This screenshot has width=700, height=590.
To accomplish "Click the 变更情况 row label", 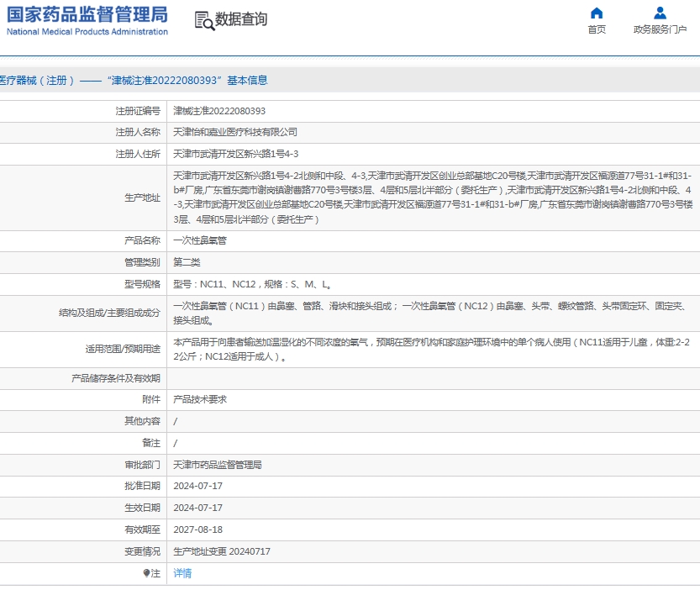I will coord(142,551).
